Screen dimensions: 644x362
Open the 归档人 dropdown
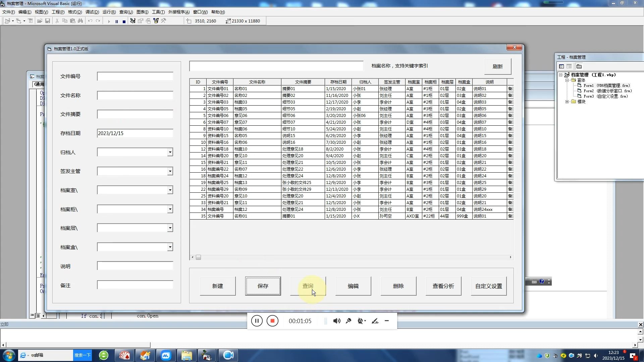pos(170,152)
